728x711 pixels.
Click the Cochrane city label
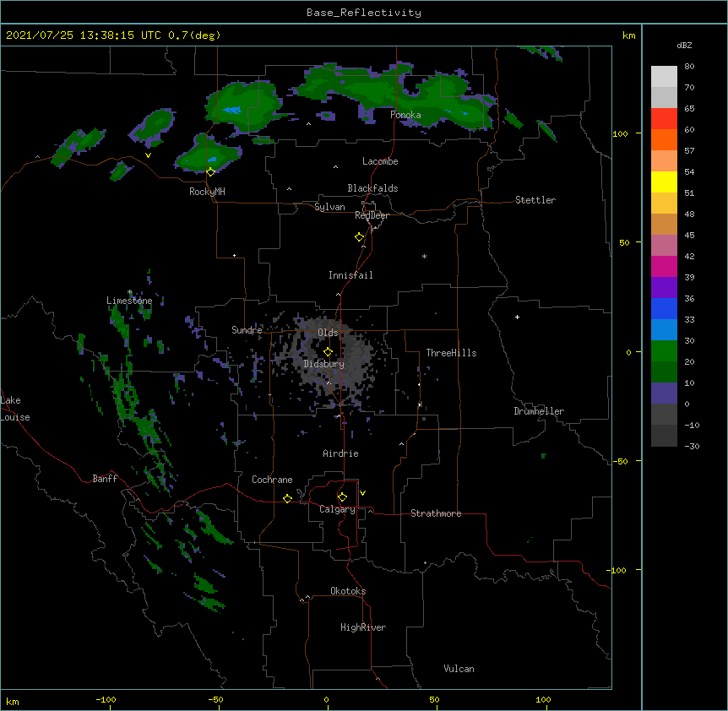tap(272, 480)
